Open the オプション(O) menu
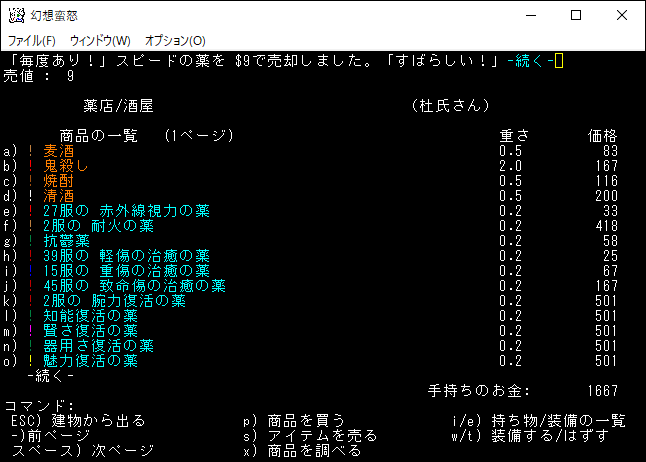This screenshot has height=462, width=646. [175, 40]
